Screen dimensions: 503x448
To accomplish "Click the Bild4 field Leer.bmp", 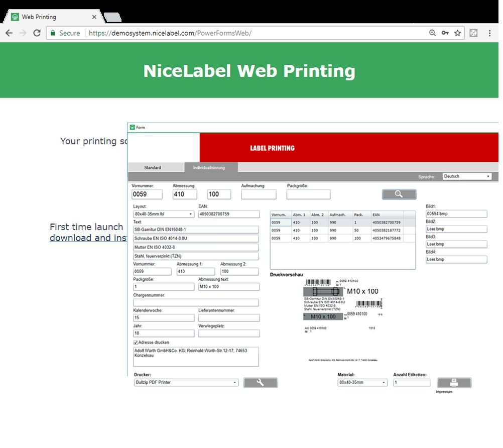I will tap(456, 259).
